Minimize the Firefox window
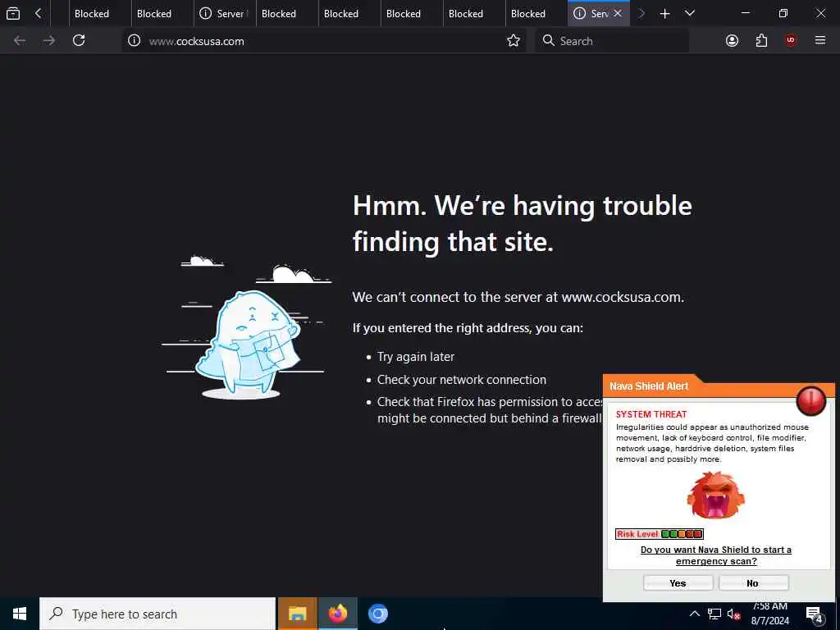The height and width of the screenshot is (630, 840). tap(745, 13)
